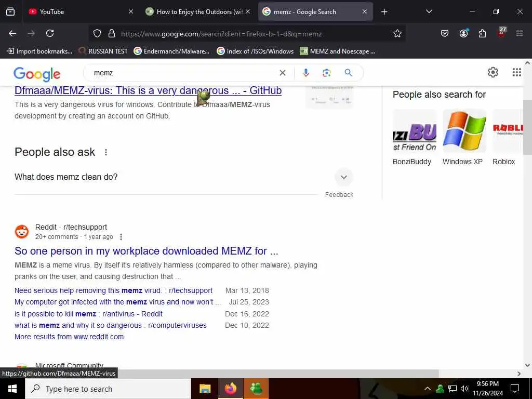Click the GitHub result preview thumbnail
532x399 pixels.
[x=329, y=97]
